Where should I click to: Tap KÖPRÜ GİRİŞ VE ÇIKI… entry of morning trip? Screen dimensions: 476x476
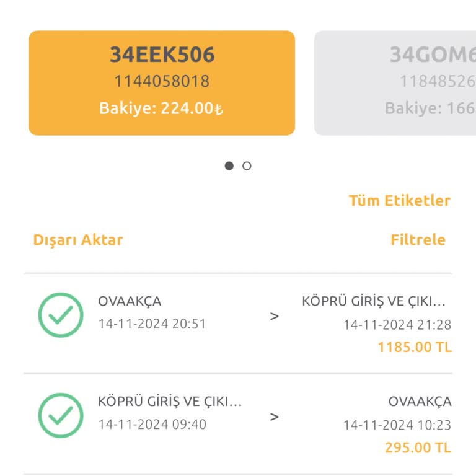click(x=170, y=401)
